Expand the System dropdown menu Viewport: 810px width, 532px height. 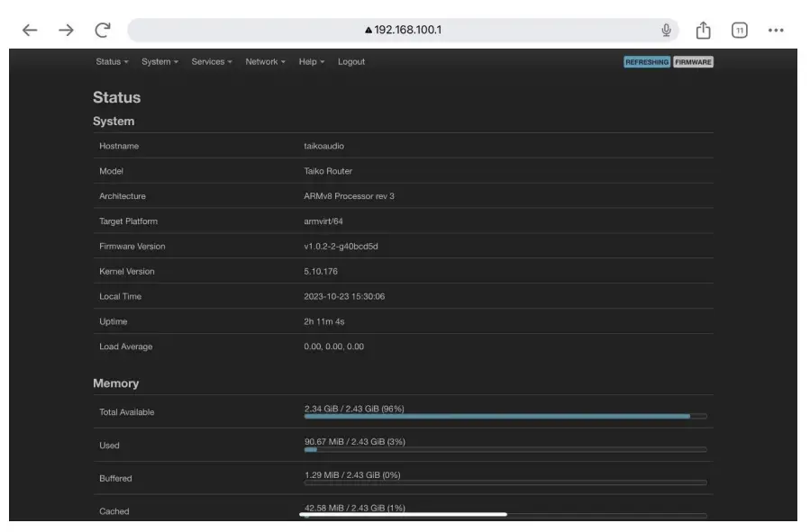(159, 62)
